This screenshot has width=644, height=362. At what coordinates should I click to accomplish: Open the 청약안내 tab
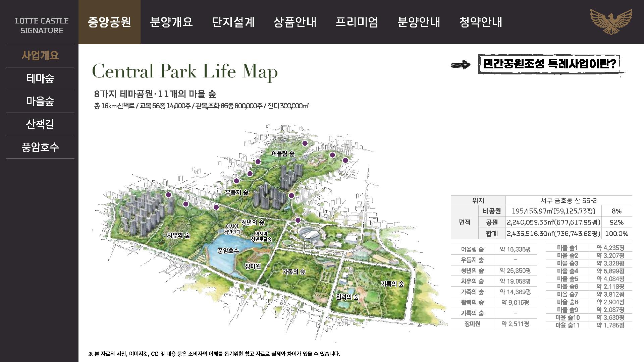point(480,22)
